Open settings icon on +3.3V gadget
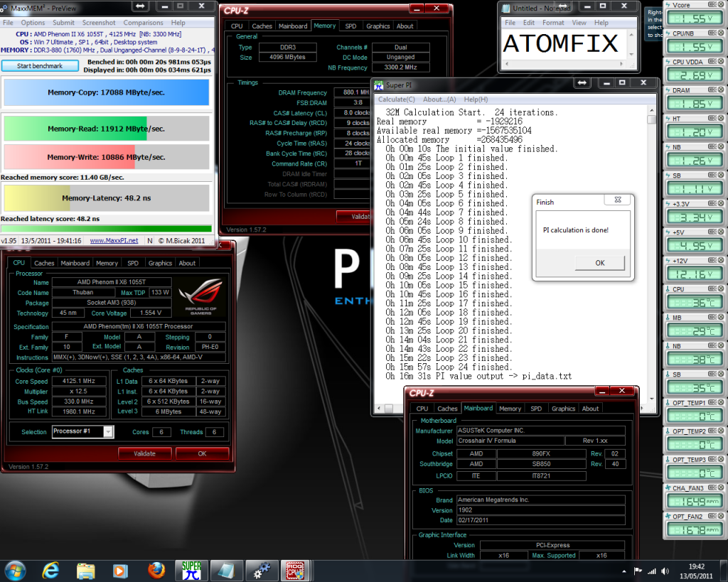 tap(712, 204)
